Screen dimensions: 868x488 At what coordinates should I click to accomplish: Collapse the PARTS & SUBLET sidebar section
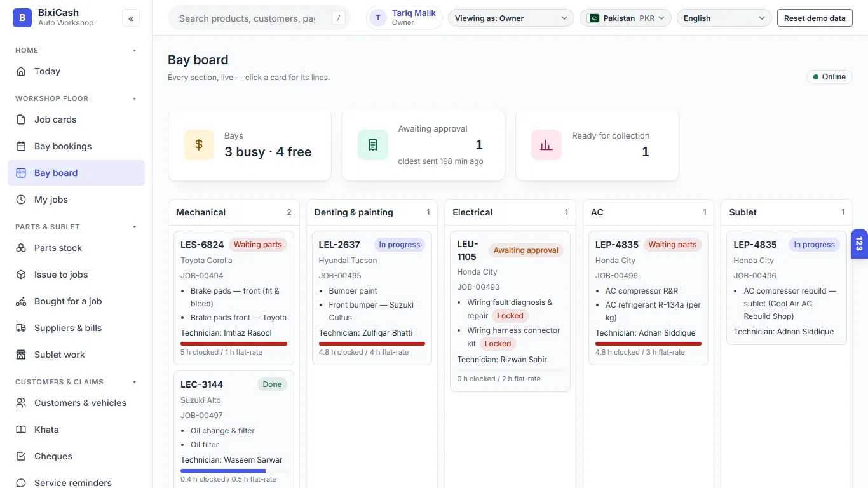pos(76,227)
